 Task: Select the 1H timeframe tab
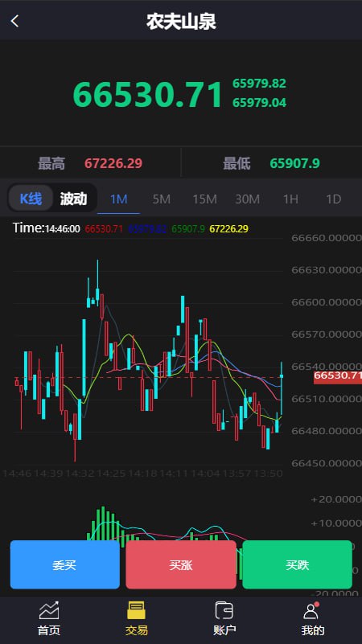tap(290, 199)
